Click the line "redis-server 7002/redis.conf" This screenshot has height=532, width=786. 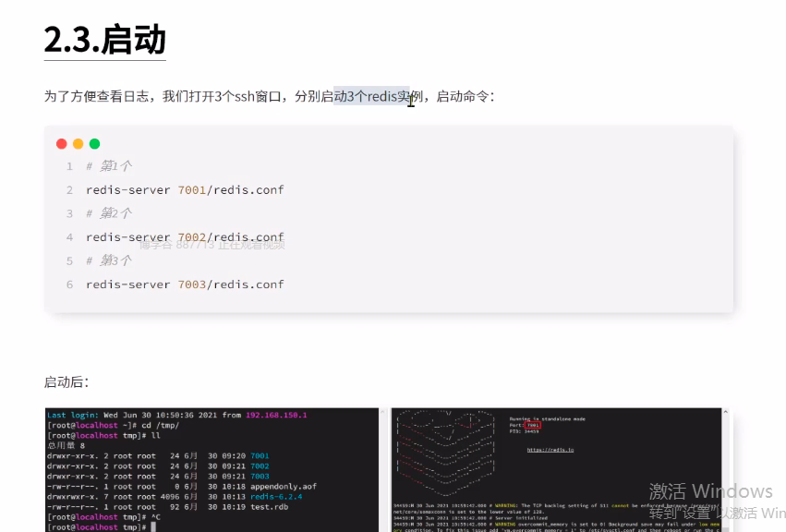pos(185,237)
